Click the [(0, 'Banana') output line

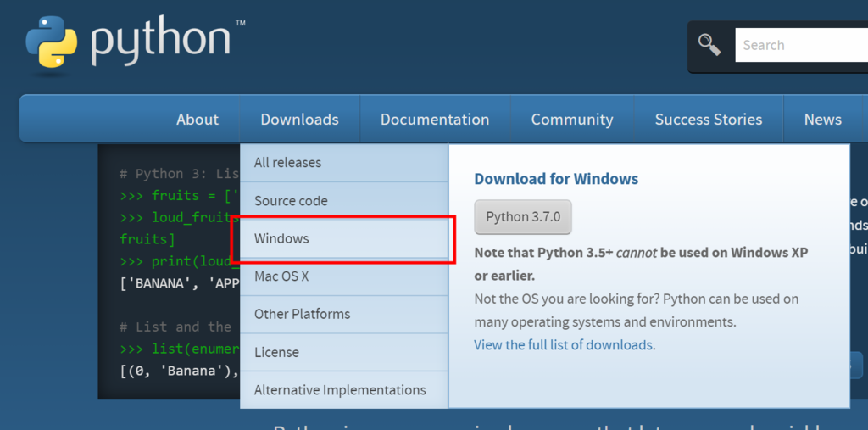(180, 371)
